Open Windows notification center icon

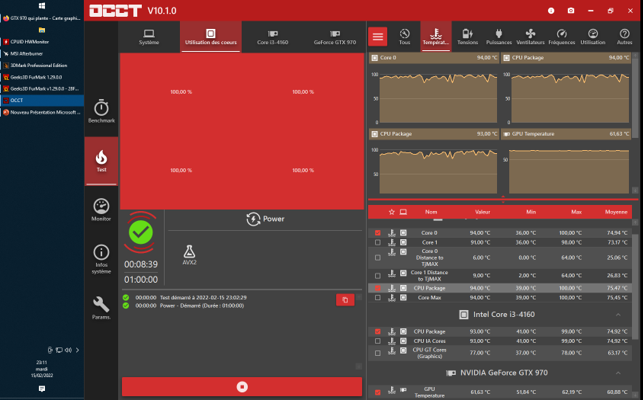[42, 389]
